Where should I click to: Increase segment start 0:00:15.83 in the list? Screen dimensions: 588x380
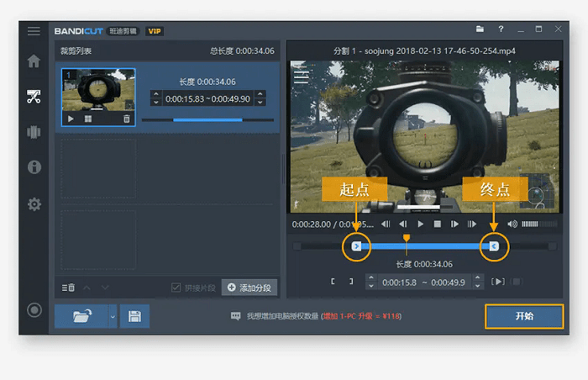156,94
